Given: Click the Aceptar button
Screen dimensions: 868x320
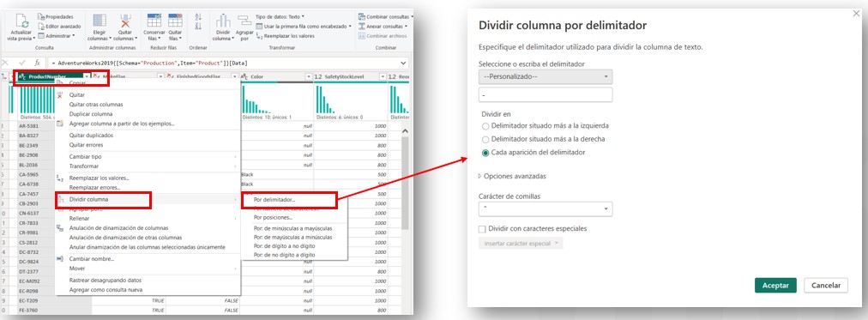Looking at the screenshot, I should 775,285.
